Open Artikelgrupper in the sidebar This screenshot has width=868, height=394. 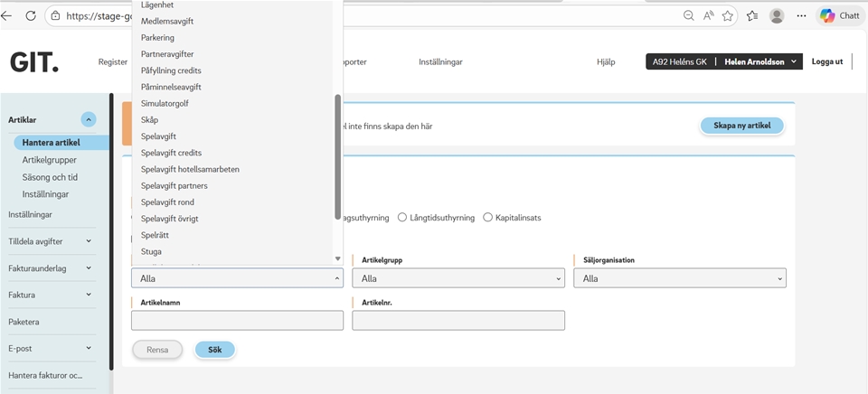pyautogui.click(x=49, y=160)
